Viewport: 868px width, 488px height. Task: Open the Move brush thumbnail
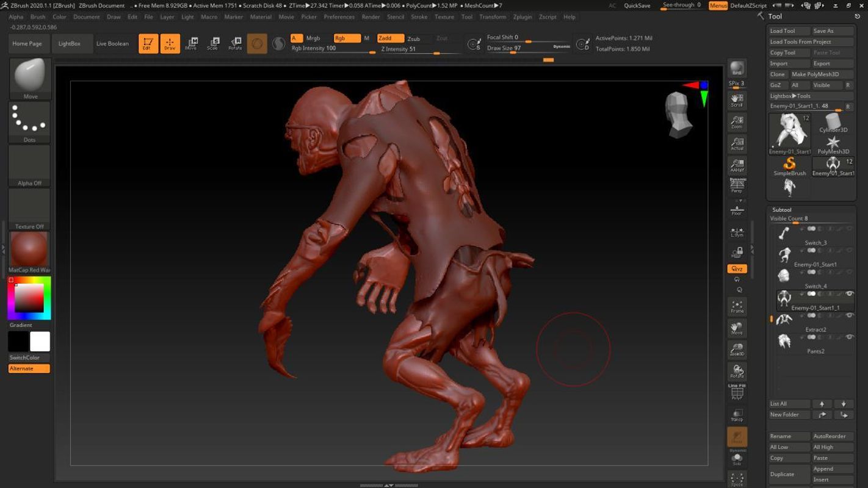30,79
